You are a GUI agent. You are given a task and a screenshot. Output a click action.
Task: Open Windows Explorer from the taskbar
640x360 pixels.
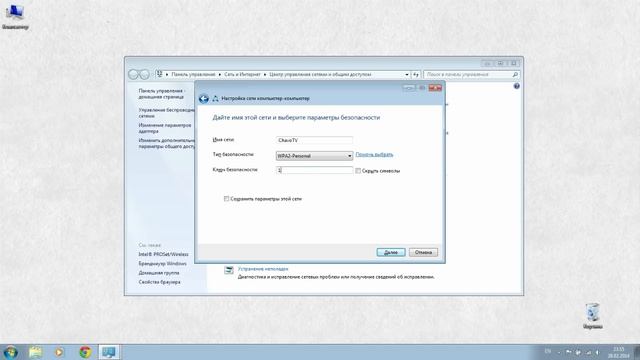click(x=36, y=352)
